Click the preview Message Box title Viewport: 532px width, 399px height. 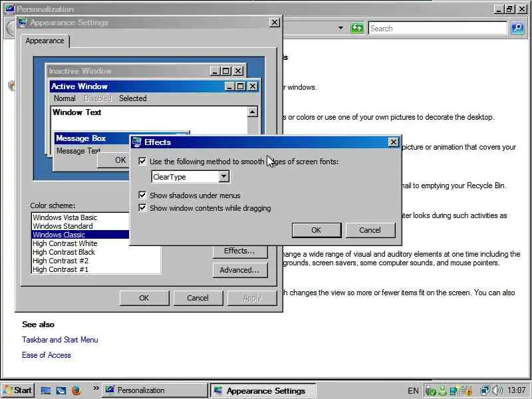(80, 138)
